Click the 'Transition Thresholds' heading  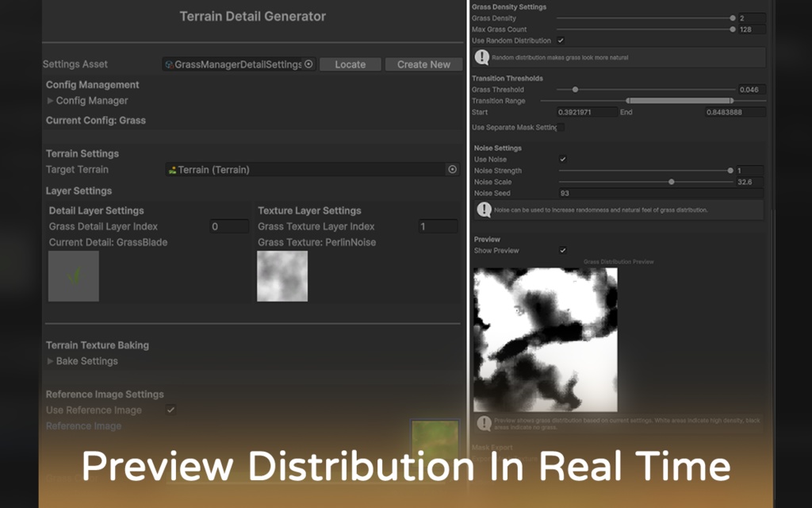point(507,79)
